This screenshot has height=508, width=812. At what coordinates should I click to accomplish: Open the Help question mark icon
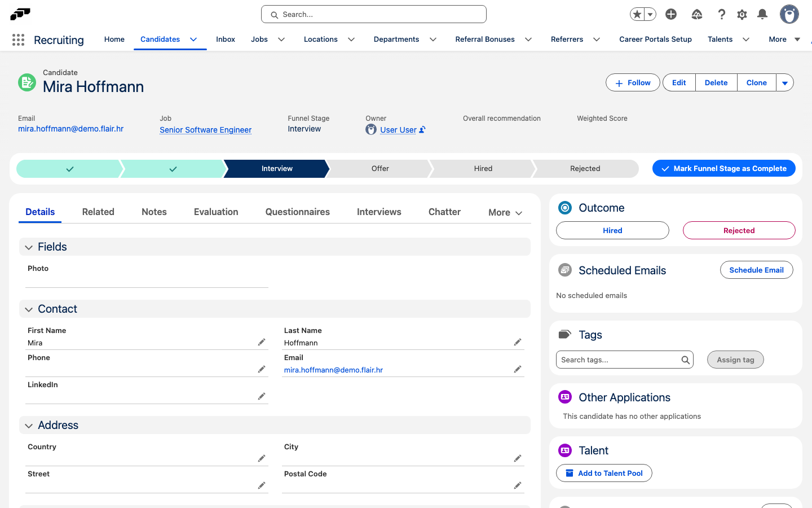pyautogui.click(x=721, y=14)
